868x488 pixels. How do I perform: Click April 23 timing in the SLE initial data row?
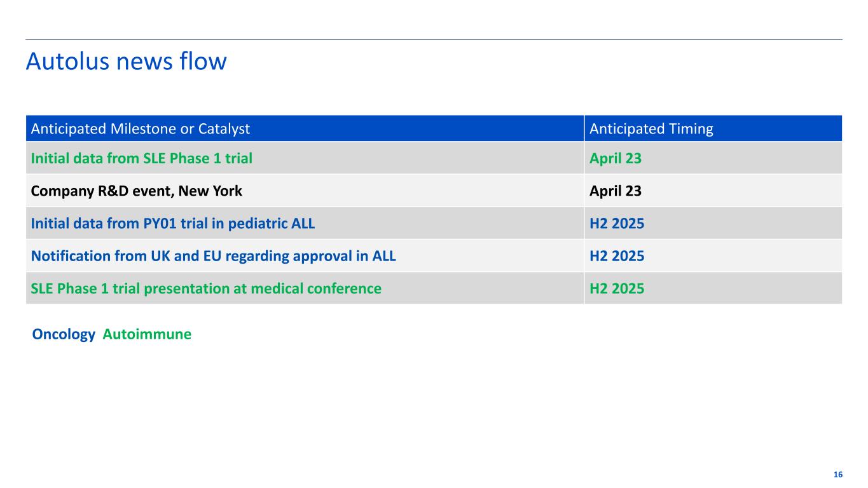pyautogui.click(x=616, y=159)
